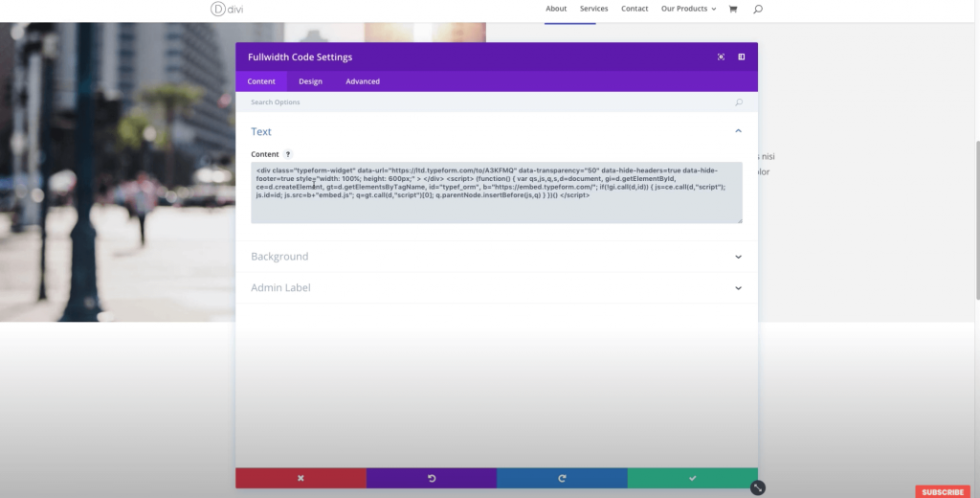Click the Divi logo in header
980x498 pixels.
(x=227, y=9)
